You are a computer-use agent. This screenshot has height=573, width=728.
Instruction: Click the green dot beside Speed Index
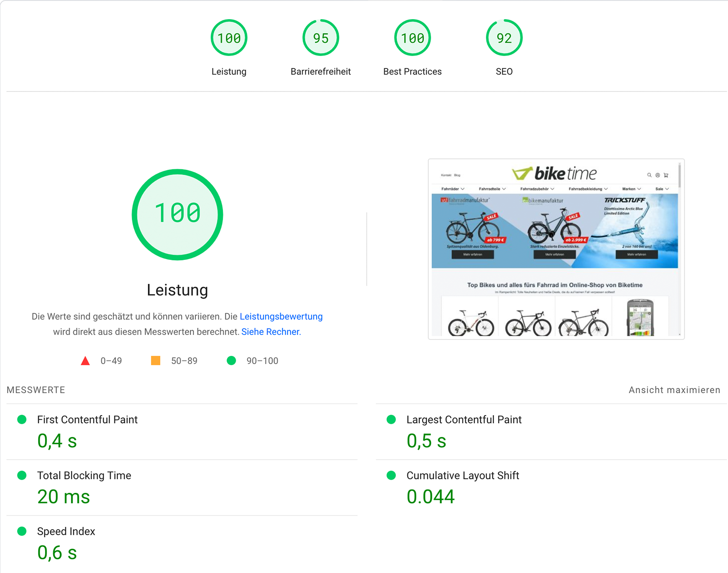tap(22, 531)
